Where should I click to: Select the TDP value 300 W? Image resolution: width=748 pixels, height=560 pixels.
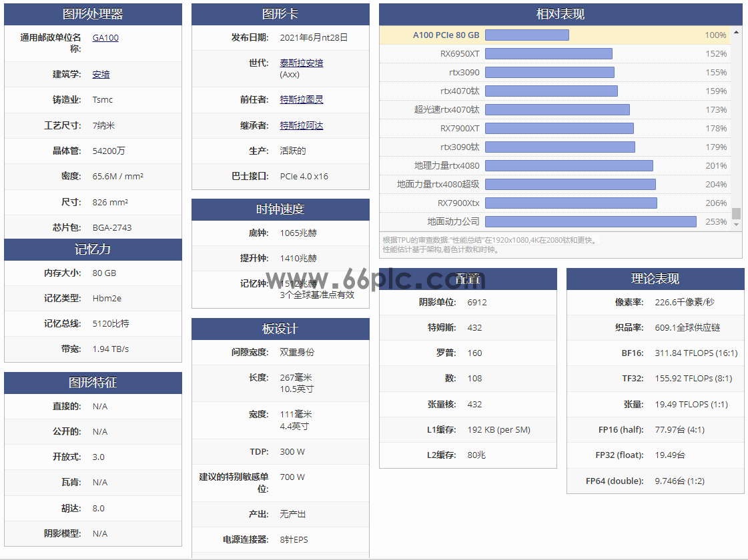tap(292, 452)
